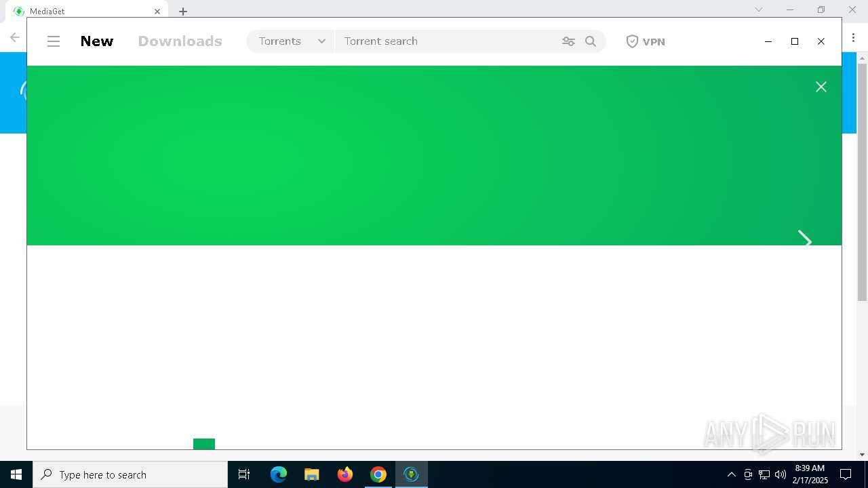Switch to the New tab
This screenshot has width=868, height=488.
(x=97, y=41)
